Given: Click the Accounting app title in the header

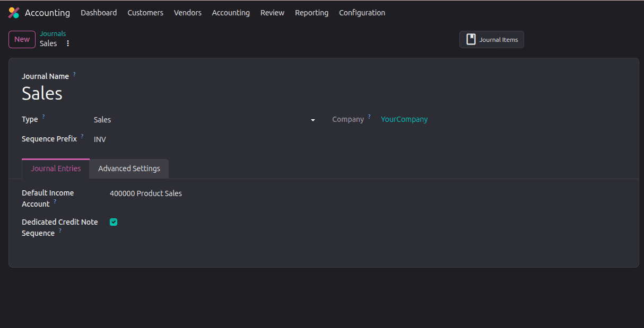Looking at the screenshot, I should [x=47, y=13].
